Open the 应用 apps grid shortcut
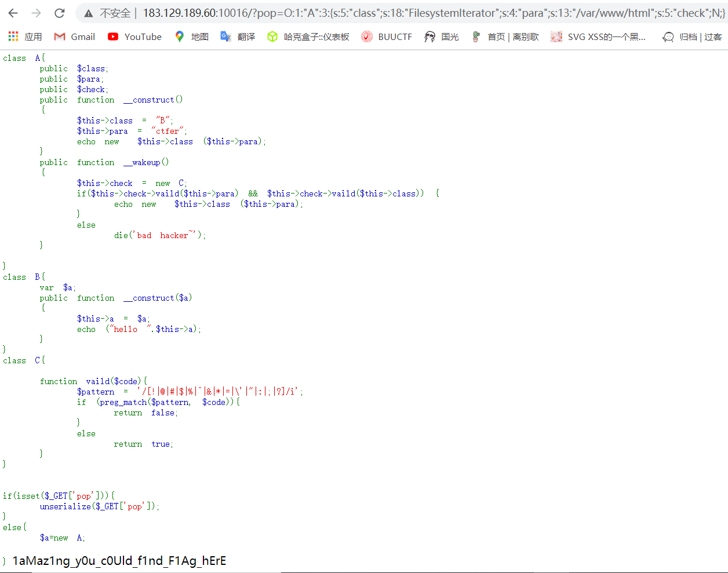 click(26, 36)
